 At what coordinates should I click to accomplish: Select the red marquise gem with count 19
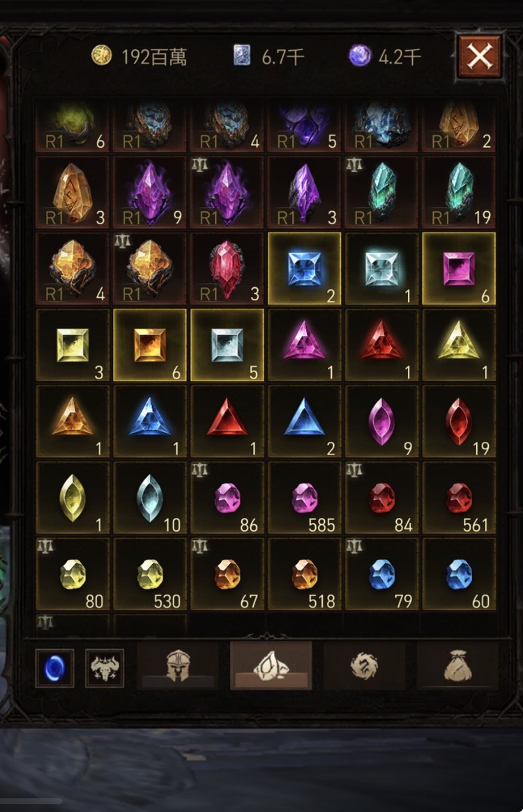[x=459, y=422]
